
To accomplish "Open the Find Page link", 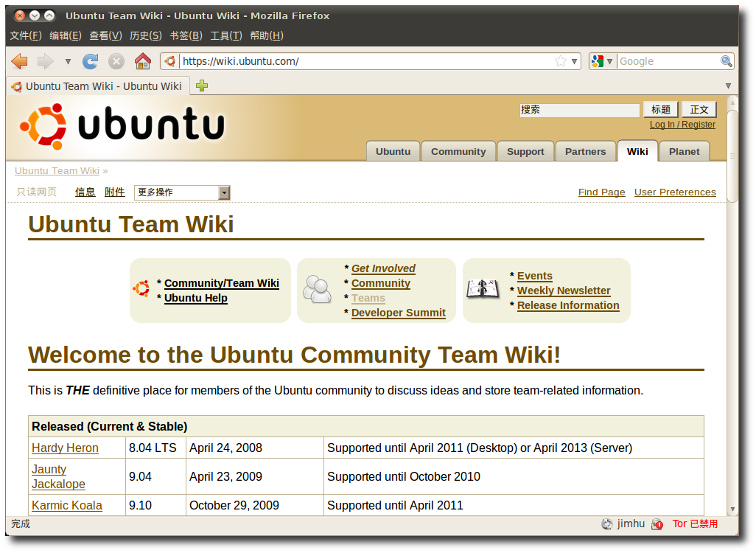I will (601, 192).
